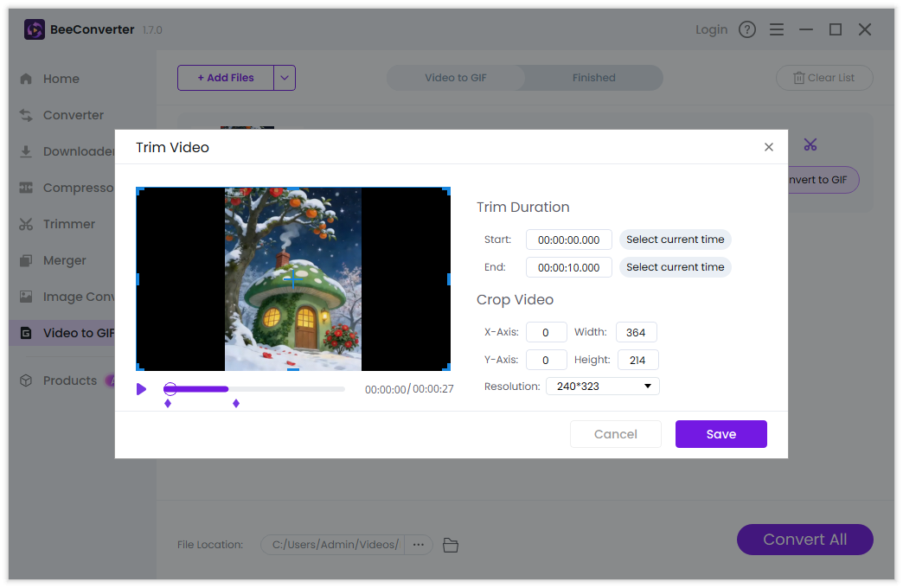Click the End time input field
This screenshot has height=588, width=903.
pyautogui.click(x=568, y=267)
